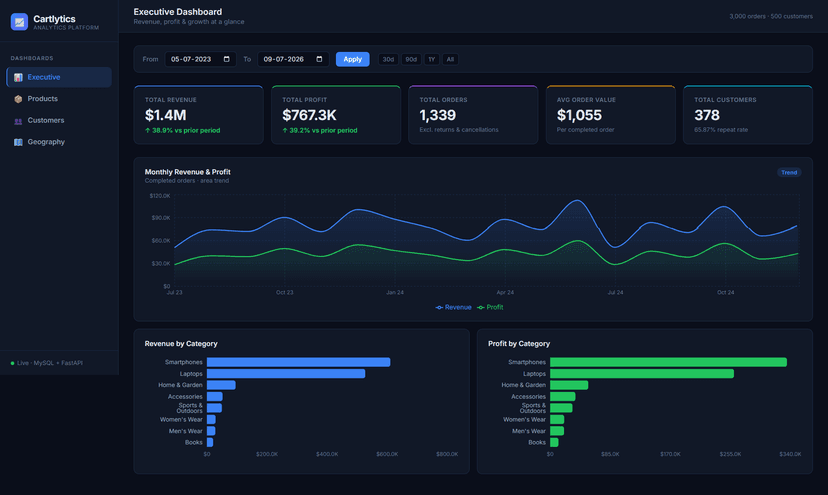The width and height of the screenshot is (828, 495).
Task: Click 'Excl. returns & cancellations' text
Action: click(x=459, y=130)
